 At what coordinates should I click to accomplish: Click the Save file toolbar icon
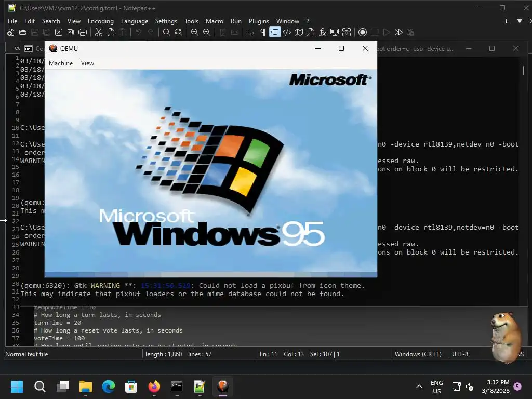pos(35,32)
